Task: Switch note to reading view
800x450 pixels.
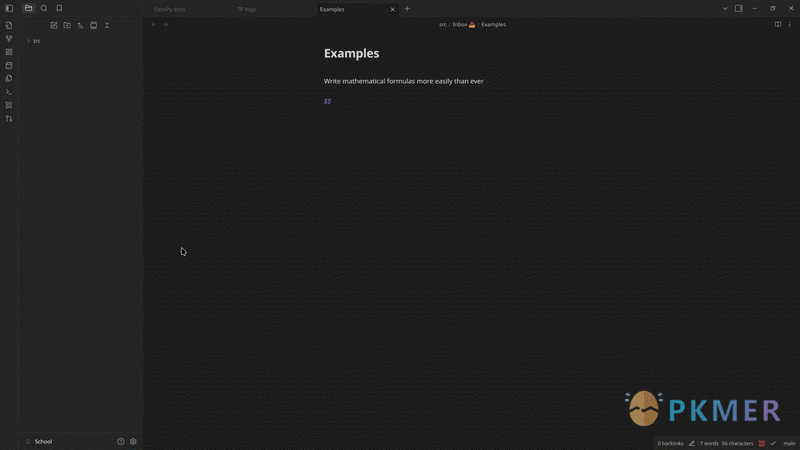Action: pyautogui.click(x=778, y=24)
